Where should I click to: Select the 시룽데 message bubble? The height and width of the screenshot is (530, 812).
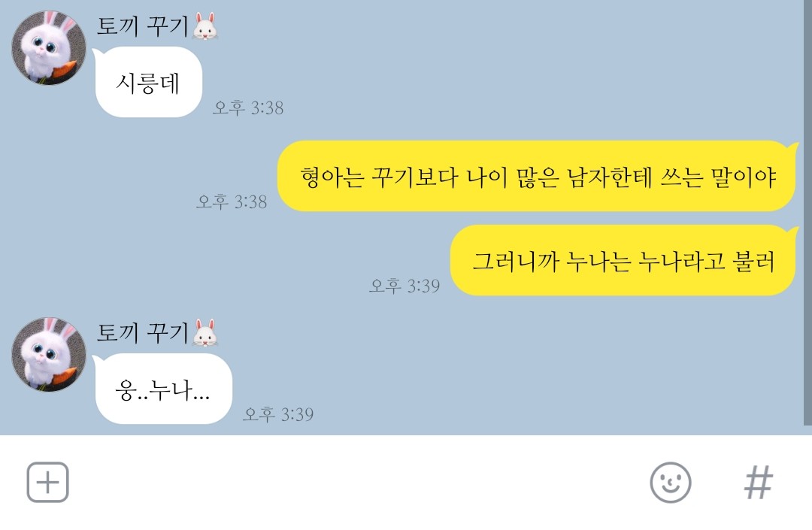[148, 82]
